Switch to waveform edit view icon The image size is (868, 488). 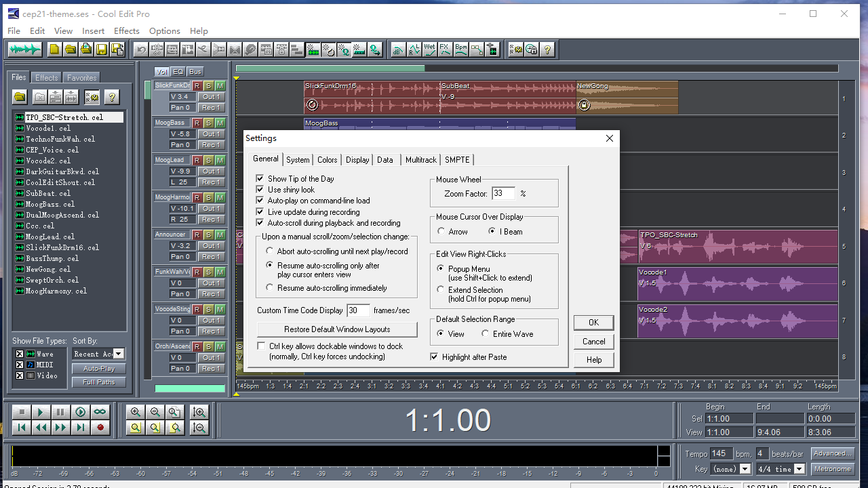pyautogui.click(x=25, y=49)
